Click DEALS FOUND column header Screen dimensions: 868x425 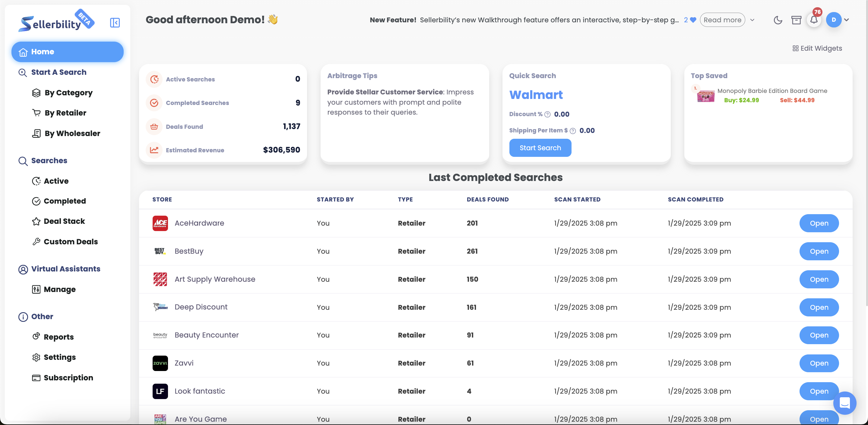pos(487,199)
